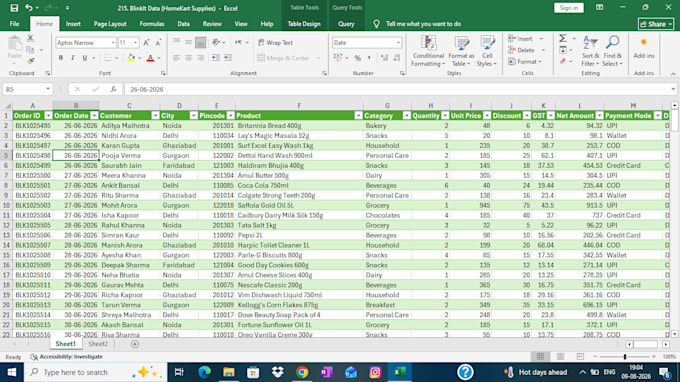Click the Share button

pos(656,24)
